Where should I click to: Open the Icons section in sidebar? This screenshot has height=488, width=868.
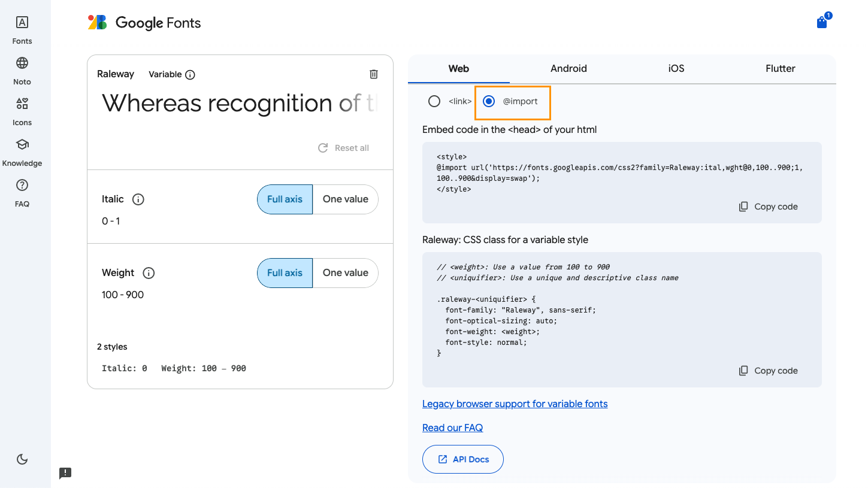pos(22,112)
